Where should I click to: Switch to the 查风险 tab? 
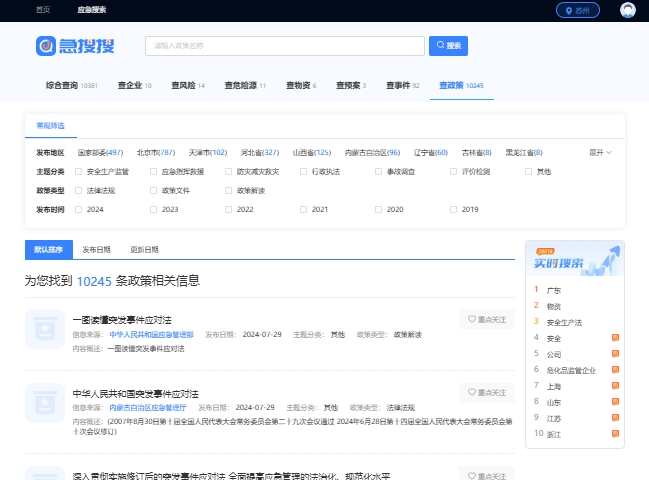pos(188,85)
